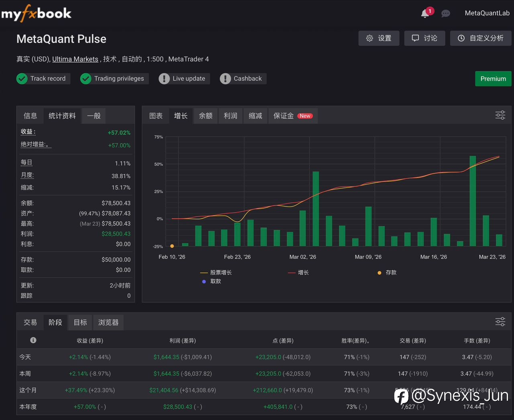Open the notification bell

click(x=425, y=14)
